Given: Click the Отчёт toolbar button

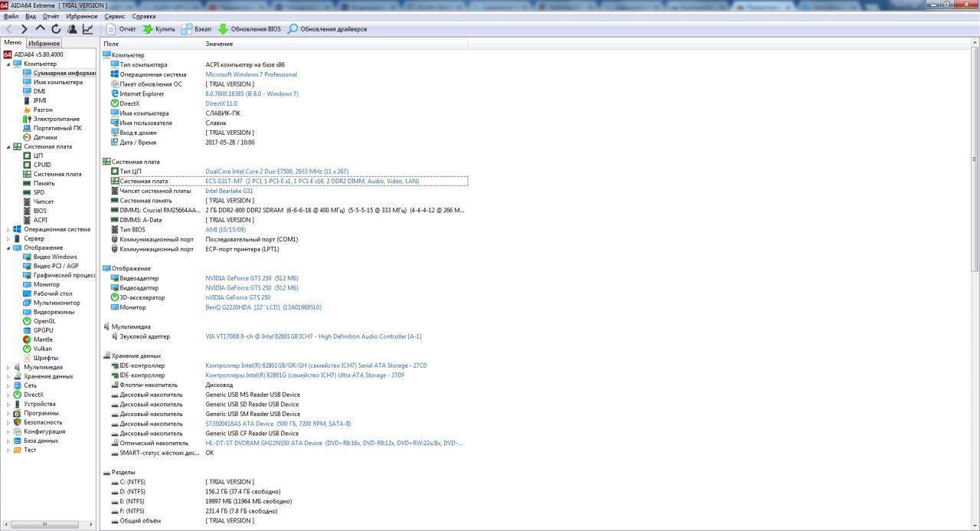Looking at the screenshot, I should click(121, 29).
